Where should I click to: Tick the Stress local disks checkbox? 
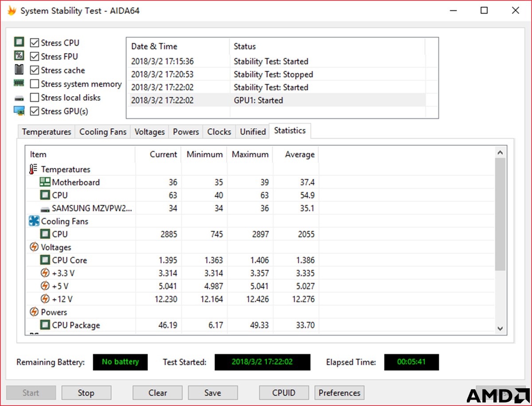[x=34, y=98]
